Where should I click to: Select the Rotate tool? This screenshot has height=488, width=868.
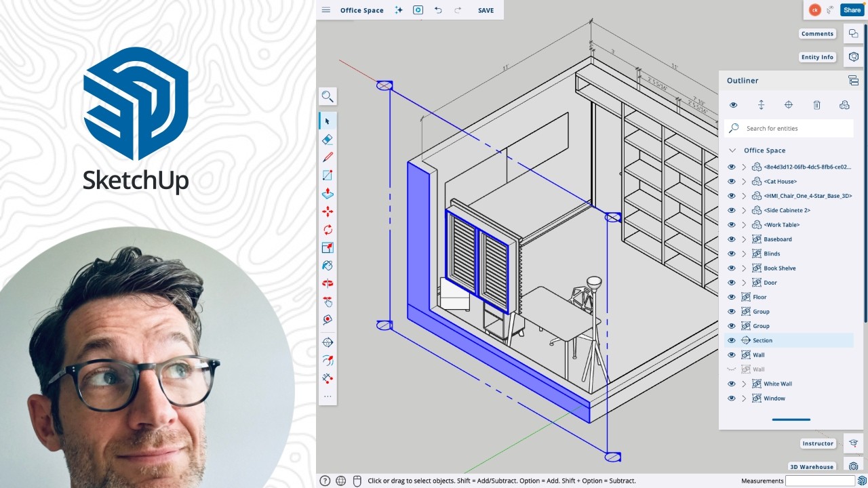tap(328, 230)
